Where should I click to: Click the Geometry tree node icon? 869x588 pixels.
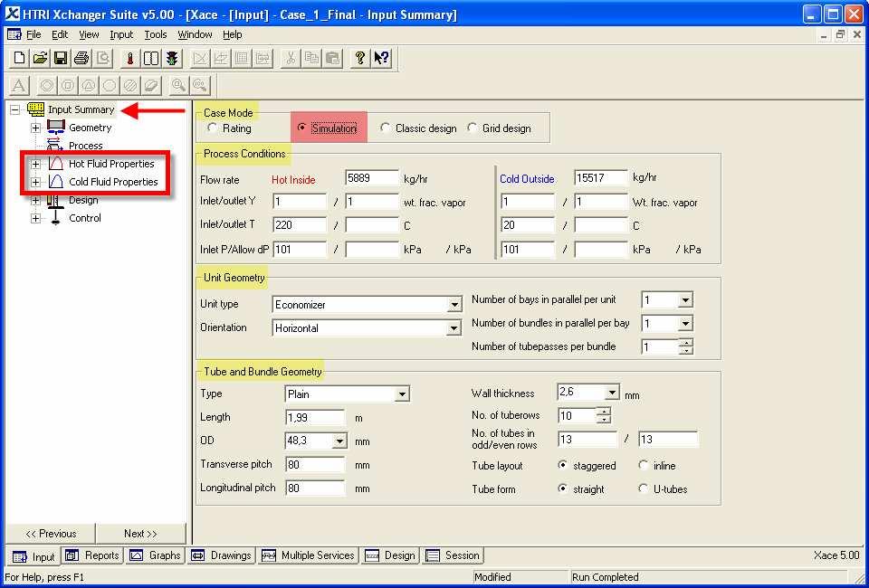pyautogui.click(x=56, y=128)
